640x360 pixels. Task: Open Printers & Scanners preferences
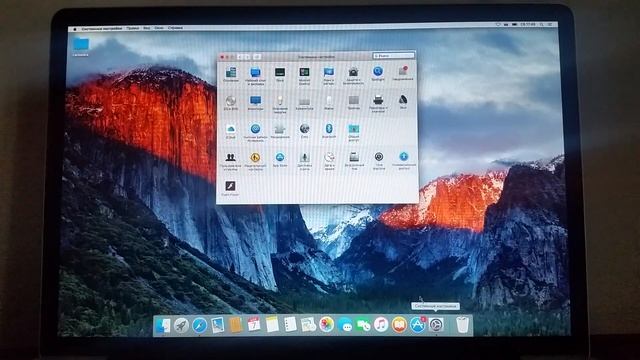pyautogui.click(x=378, y=100)
